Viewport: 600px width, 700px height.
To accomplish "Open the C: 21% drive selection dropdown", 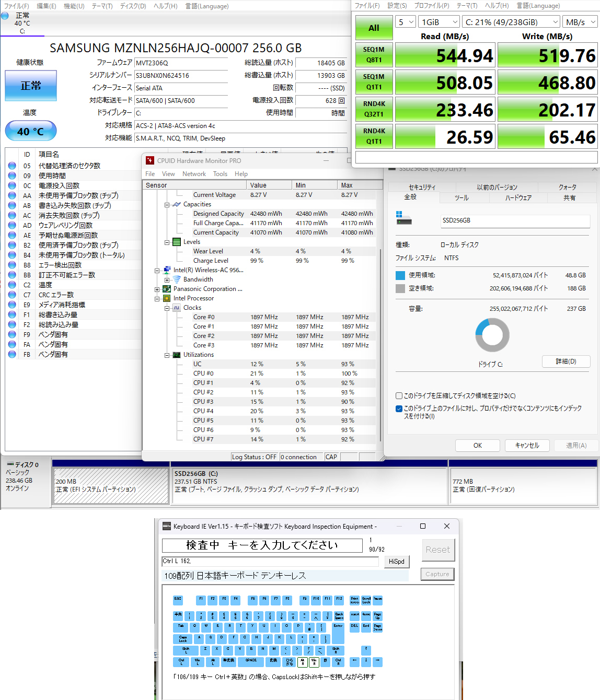I will tap(511, 22).
